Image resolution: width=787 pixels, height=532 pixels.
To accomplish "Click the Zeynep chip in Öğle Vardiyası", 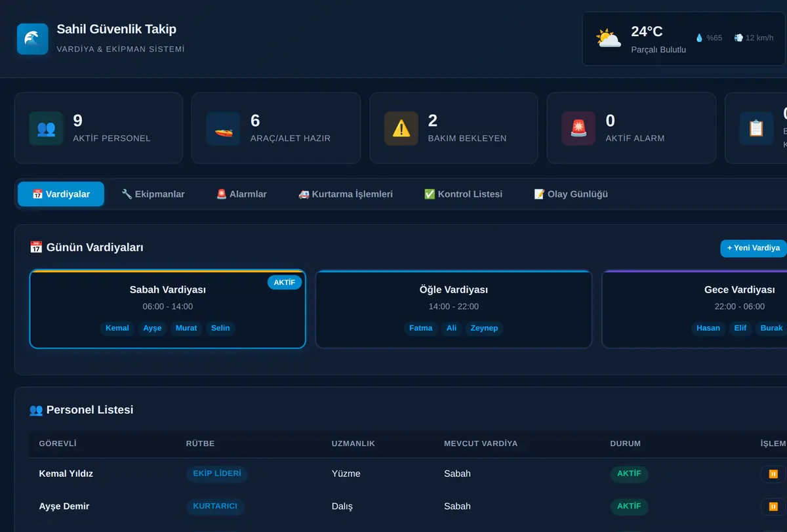I will [x=485, y=328].
